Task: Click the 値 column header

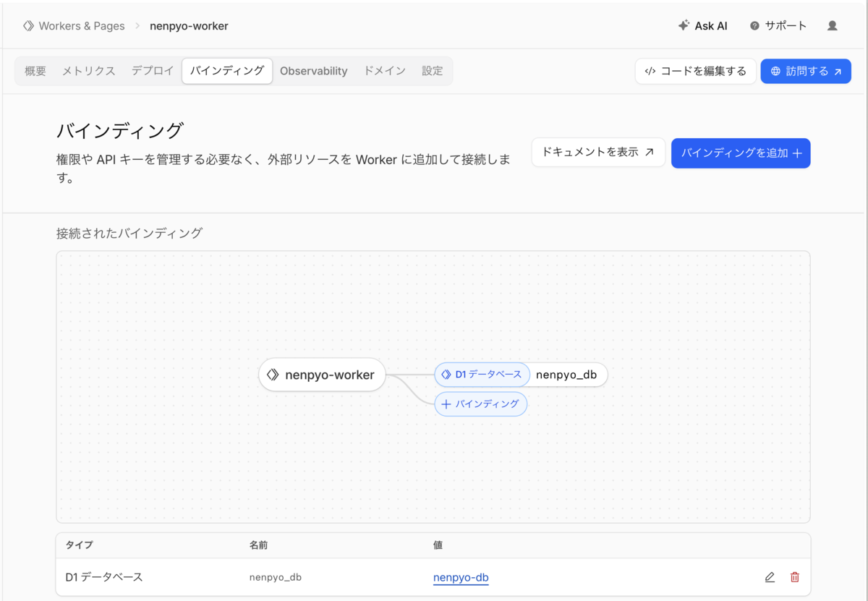Action: (x=438, y=545)
